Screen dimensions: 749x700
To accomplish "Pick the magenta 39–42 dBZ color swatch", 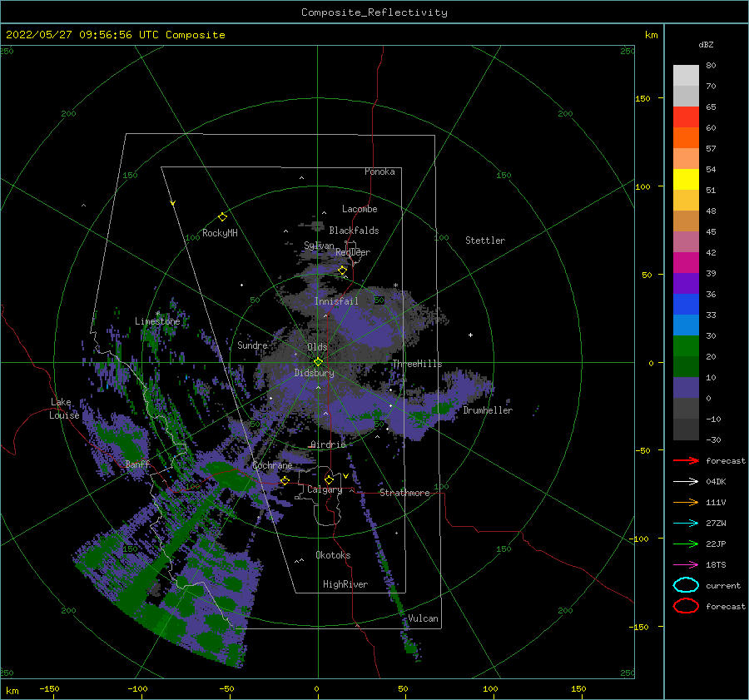I will 686,263.
